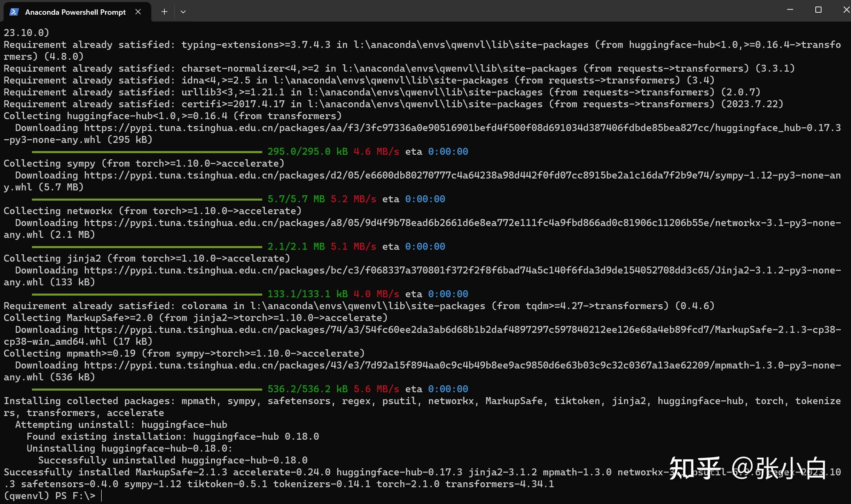Image resolution: width=851 pixels, height=504 pixels.
Task: Click the "Collecting huggingface-hub<1.0" line
Action: (x=172, y=116)
